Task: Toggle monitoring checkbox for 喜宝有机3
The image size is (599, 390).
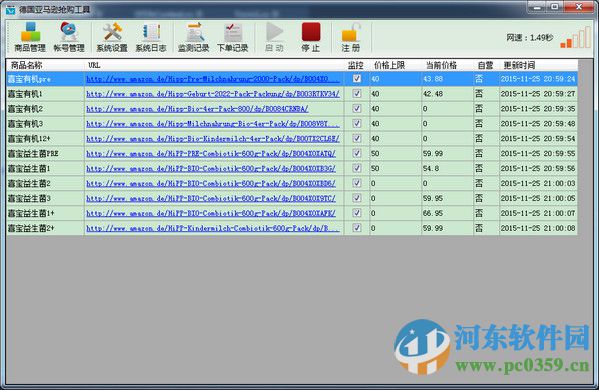Action: coord(357,123)
